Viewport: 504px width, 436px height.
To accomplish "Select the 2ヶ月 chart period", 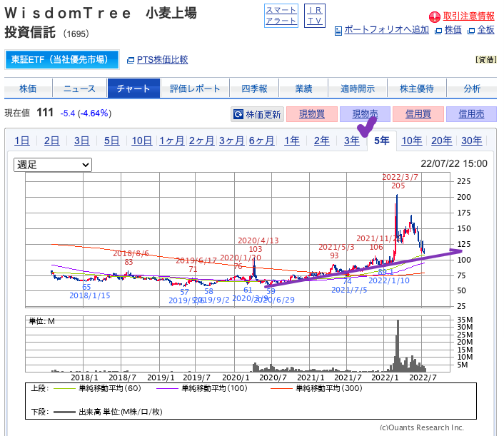I will (x=201, y=141).
